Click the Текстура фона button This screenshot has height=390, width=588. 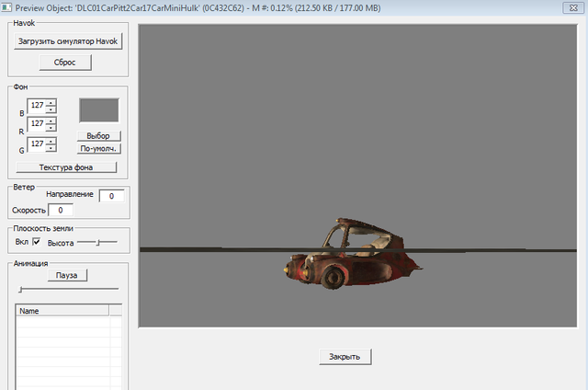click(x=66, y=167)
